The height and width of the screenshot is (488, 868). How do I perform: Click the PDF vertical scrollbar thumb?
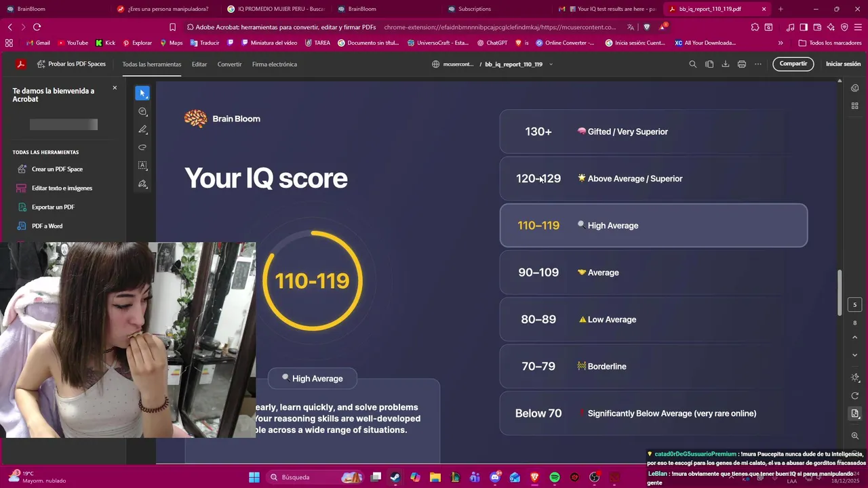coord(840,292)
